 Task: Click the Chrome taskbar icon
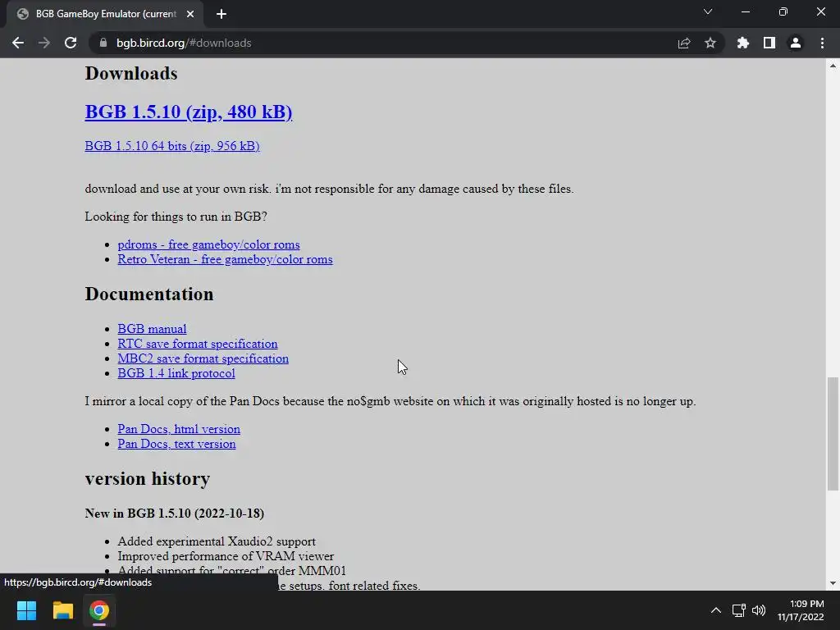(99, 610)
